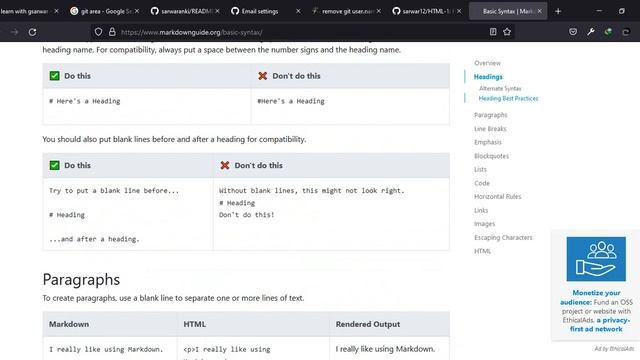Viewport: 640px width, 360px height.
Task: Click 'Ad by EthicalAds' label
Action: click(x=614, y=349)
